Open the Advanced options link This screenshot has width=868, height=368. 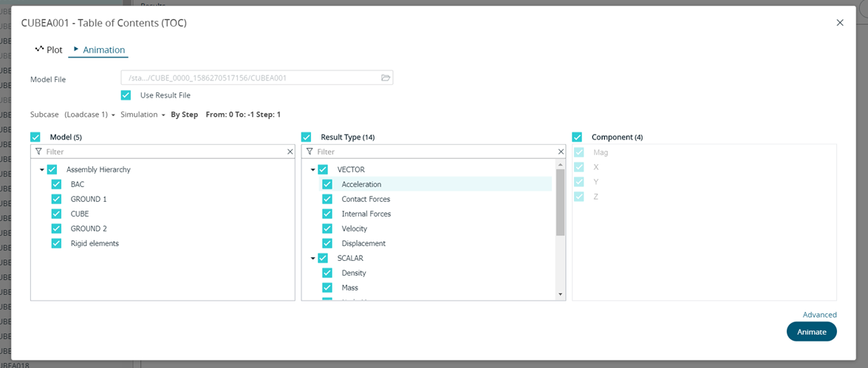click(x=819, y=315)
